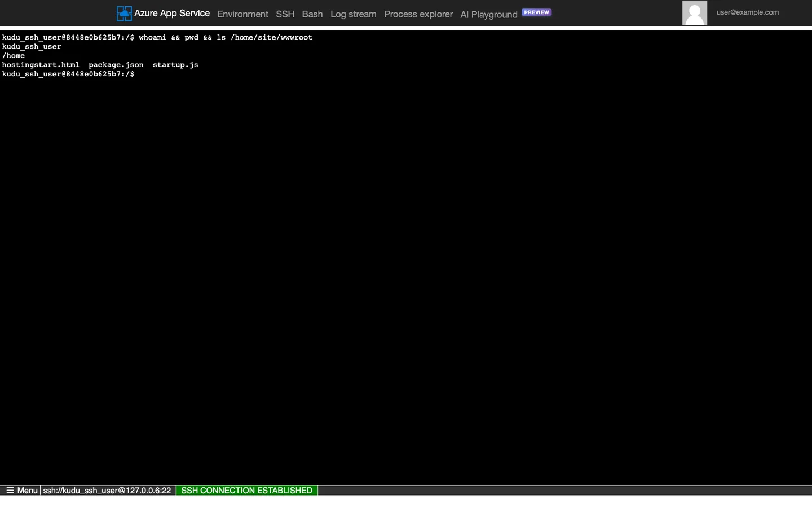Open the Environment page

coord(242,14)
